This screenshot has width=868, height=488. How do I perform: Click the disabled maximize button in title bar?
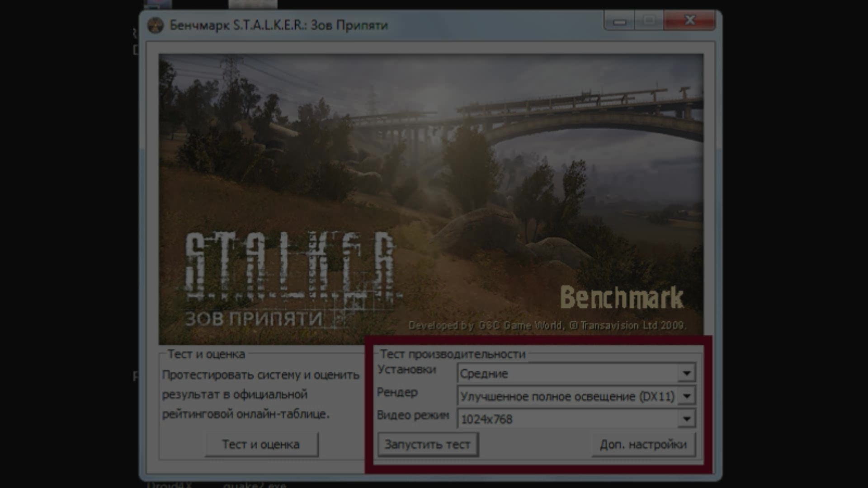tap(649, 21)
